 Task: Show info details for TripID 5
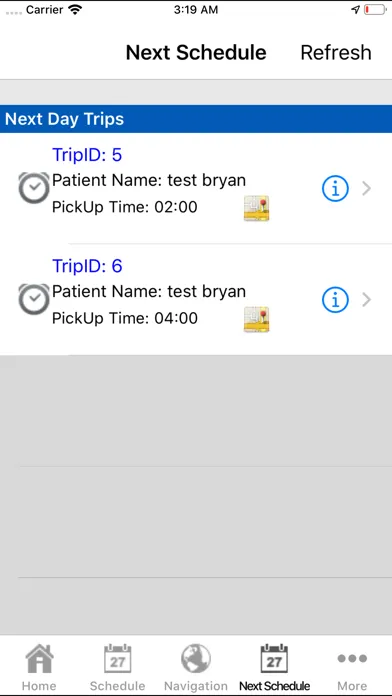[x=335, y=189]
